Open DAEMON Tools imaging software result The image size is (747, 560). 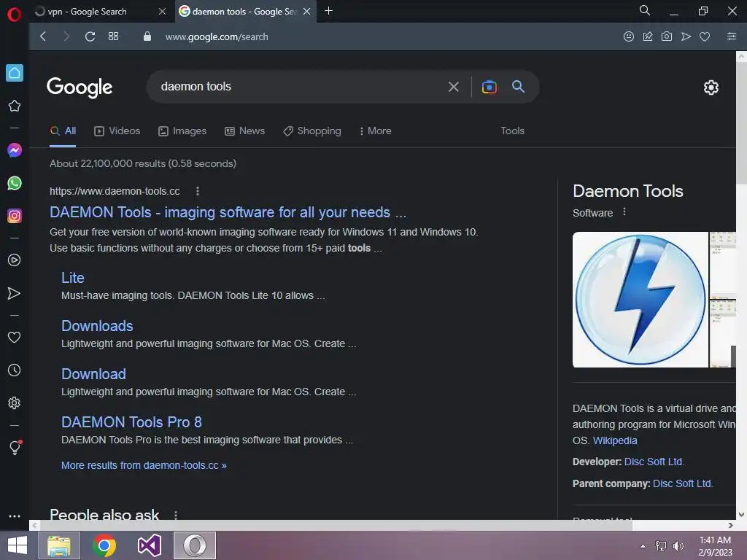pyautogui.click(x=228, y=212)
